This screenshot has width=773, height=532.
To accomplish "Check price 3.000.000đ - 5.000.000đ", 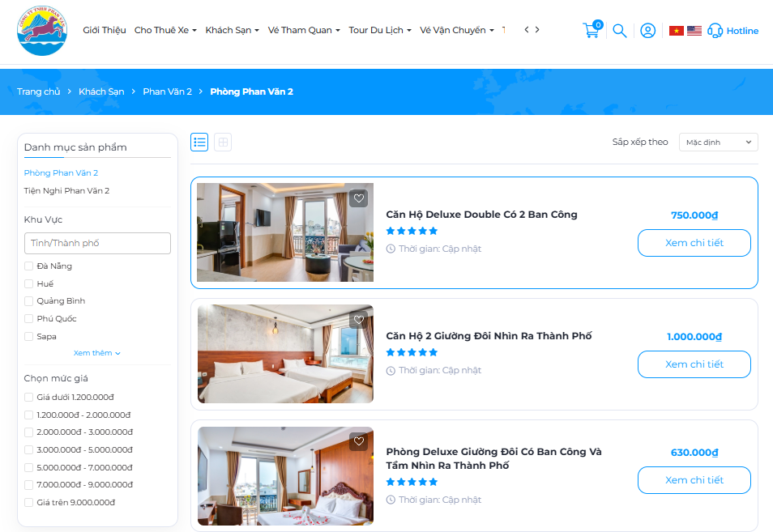I will point(28,449).
